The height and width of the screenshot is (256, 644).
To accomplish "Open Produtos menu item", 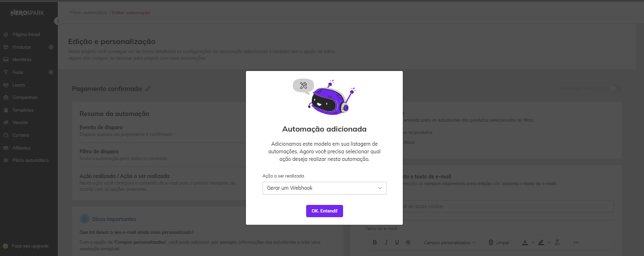I will pyautogui.click(x=22, y=47).
